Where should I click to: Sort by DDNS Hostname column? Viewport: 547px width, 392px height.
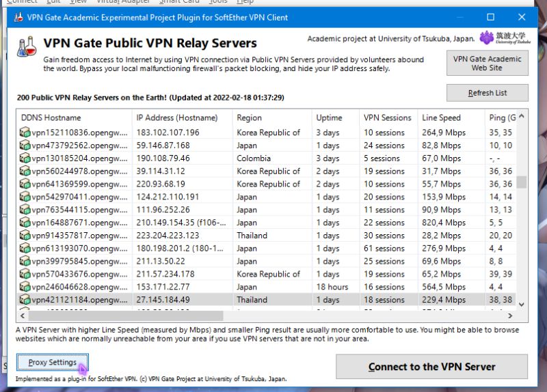(x=74, y=117)
